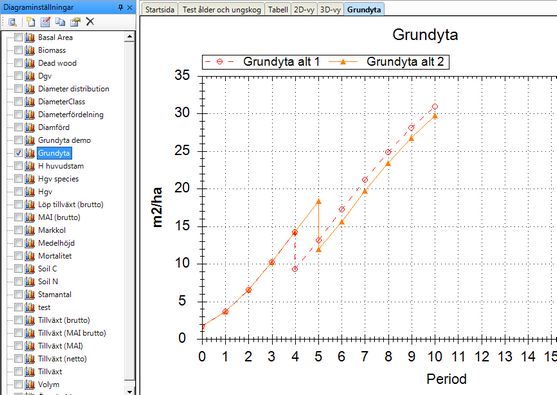The image size is (557, 395).
Task: Switch to the Tabell tab
Action: tap(278, 10)
